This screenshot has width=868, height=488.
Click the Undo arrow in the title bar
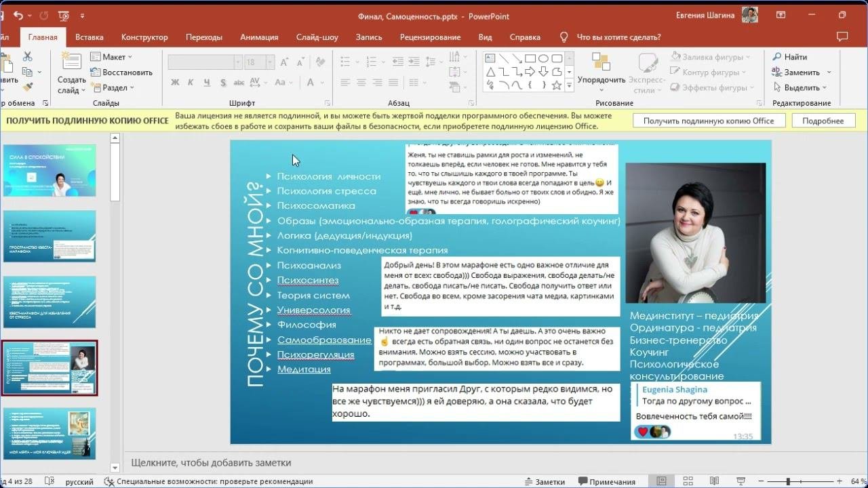(x=18, y=16)
